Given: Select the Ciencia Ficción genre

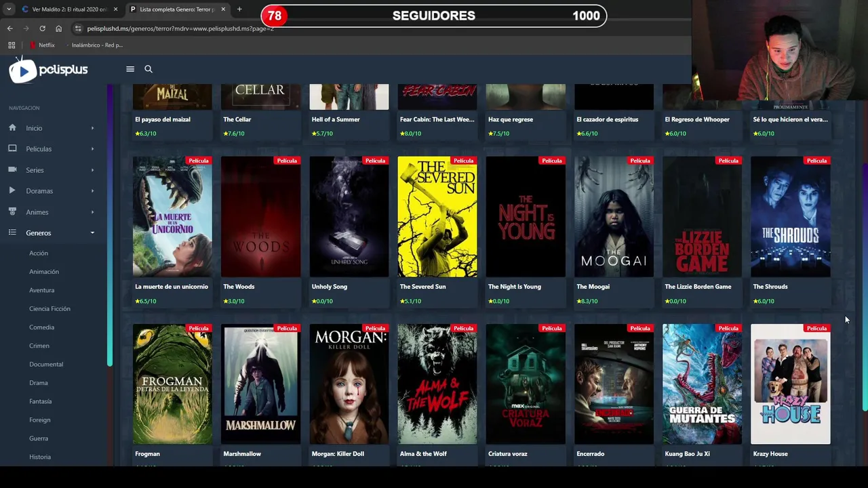Looking at the screenshot, I should pyautogui.click(x=50, y=309).
